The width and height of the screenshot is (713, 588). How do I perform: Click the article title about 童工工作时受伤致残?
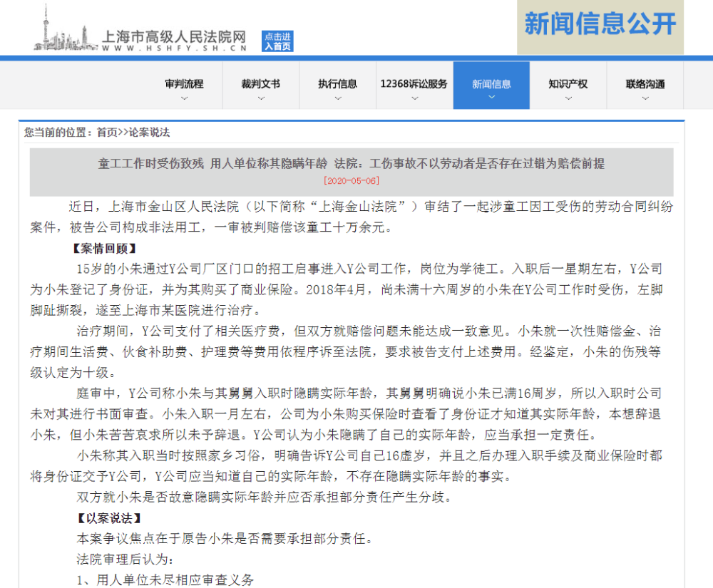pos(352,164)
